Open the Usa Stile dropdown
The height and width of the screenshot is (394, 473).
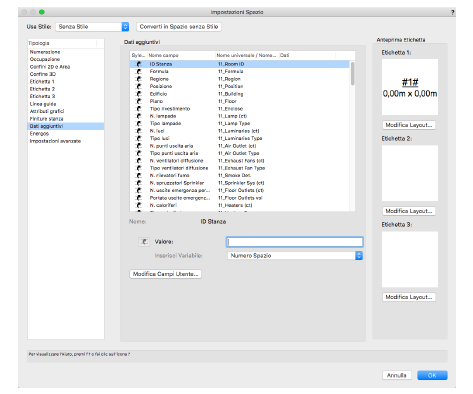(x=92, y=27)
